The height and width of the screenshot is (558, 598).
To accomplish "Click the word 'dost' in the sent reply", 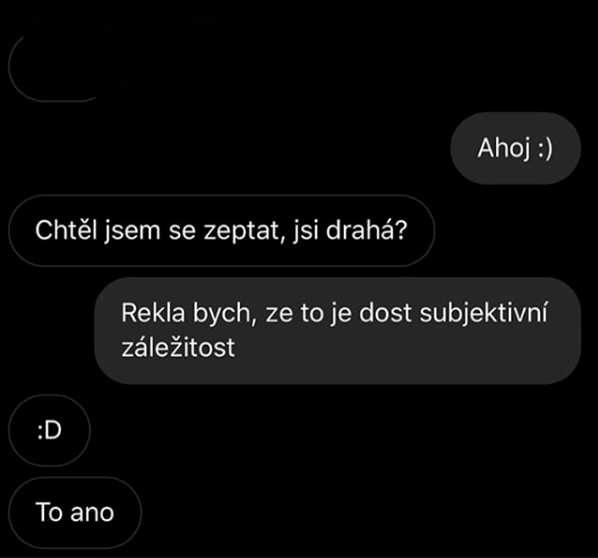I will pyautogui.click(x=385, y=313).
